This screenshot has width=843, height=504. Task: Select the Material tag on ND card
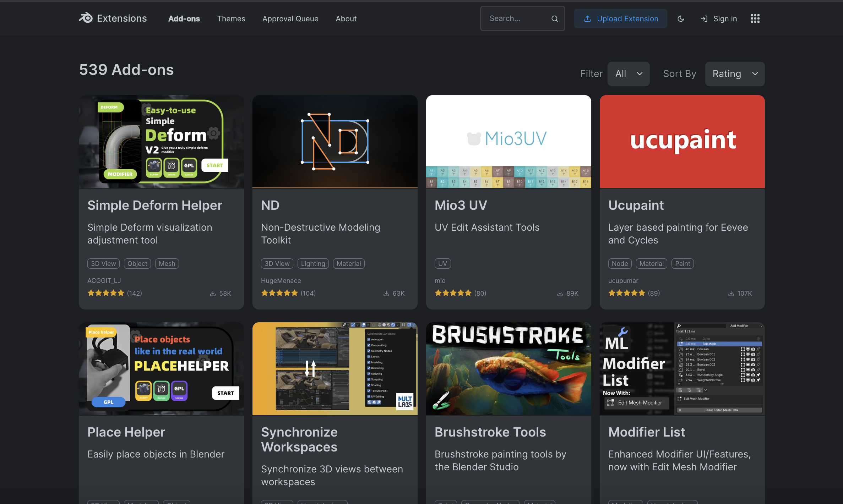349,264
